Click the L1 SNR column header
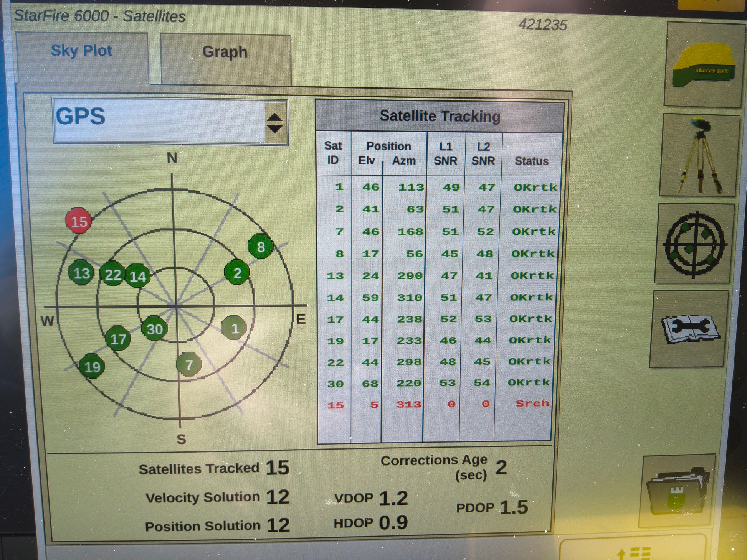Image resolution: width=747 pixels, height=560 pixels. 445,154
